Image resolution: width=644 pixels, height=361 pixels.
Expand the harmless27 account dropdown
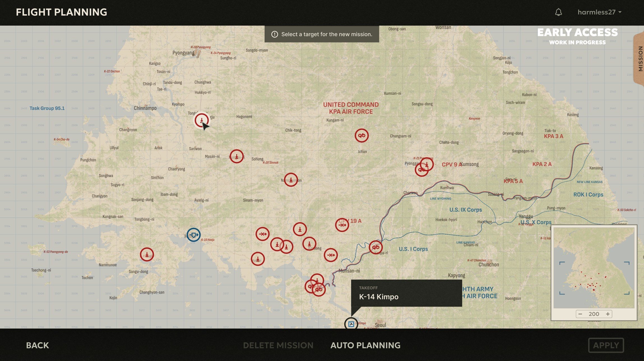(599, 12)
